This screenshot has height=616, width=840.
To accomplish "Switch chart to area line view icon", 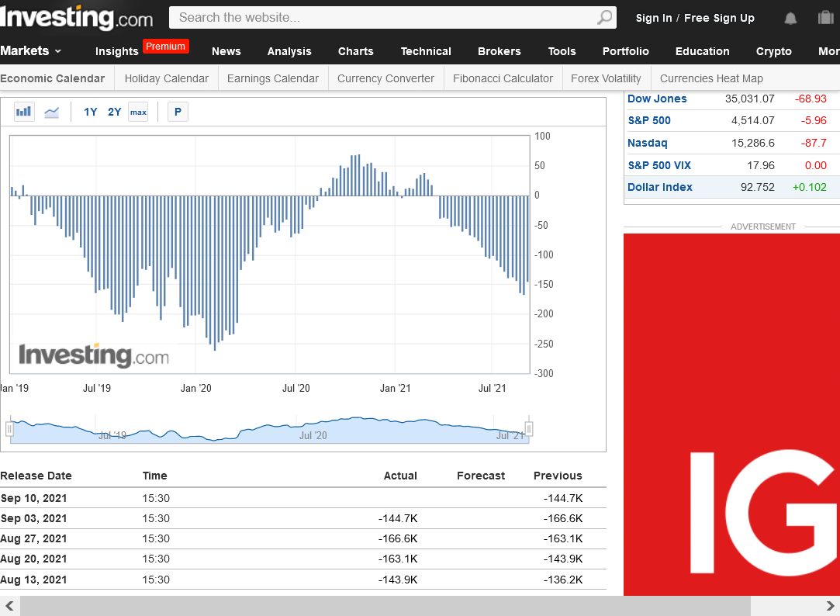I will pos(52,112).
